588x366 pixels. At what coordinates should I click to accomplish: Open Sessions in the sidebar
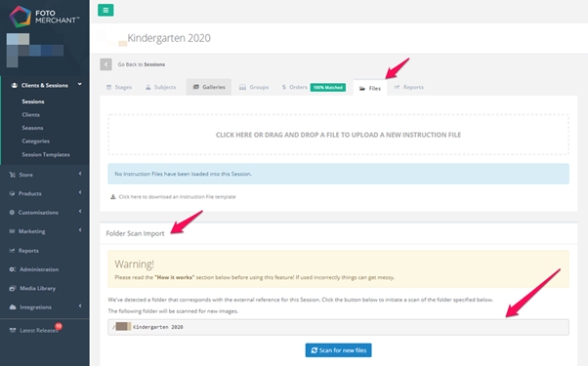point(33,102)
